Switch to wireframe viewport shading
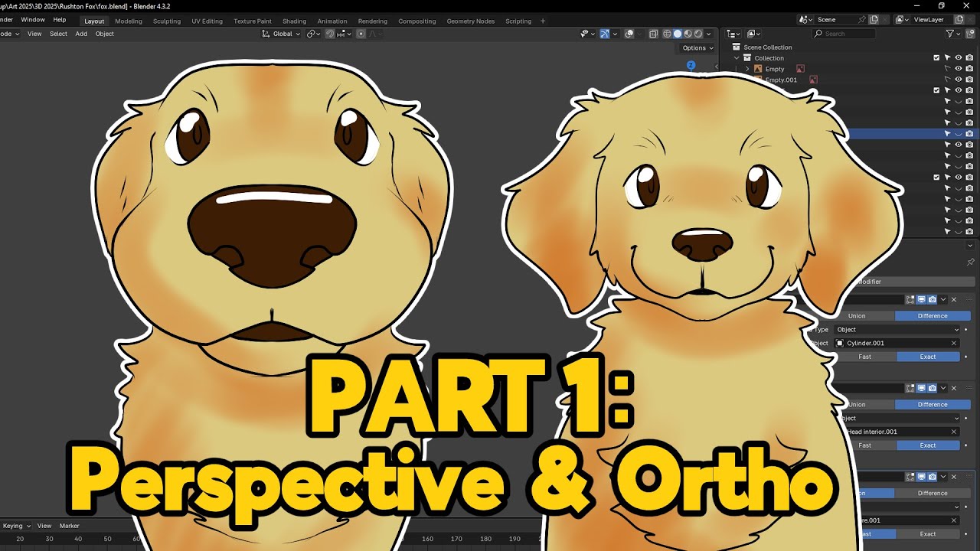 (x=667, y=34)
